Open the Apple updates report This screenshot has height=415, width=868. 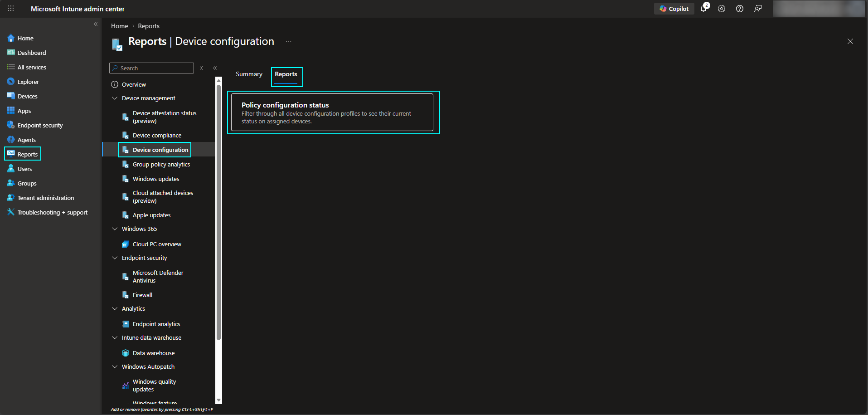[151, 215]
